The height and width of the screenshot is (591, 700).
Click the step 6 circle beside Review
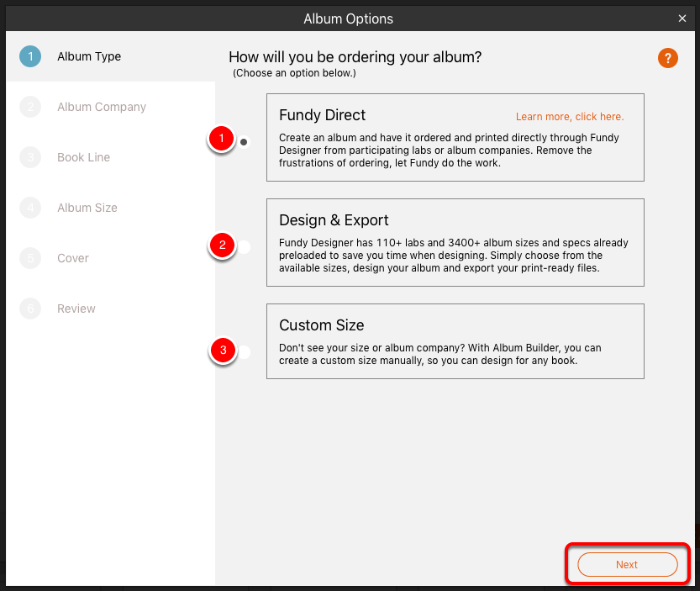coord(30,309)
